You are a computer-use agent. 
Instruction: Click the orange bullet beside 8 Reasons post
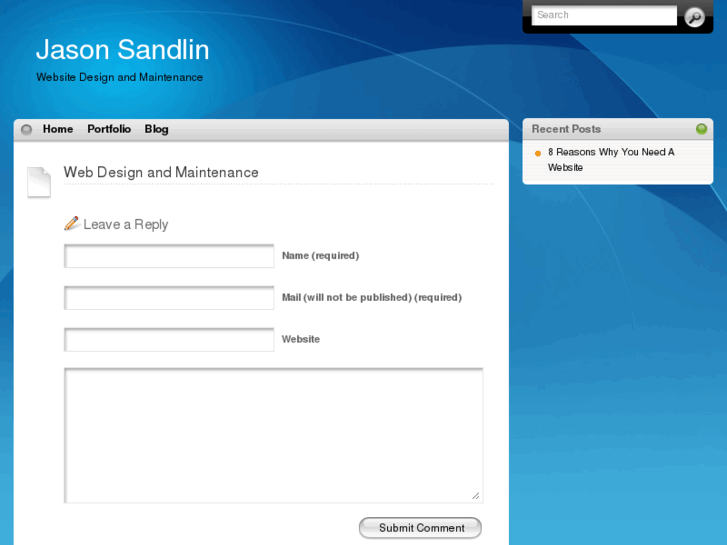pos(538,153)
